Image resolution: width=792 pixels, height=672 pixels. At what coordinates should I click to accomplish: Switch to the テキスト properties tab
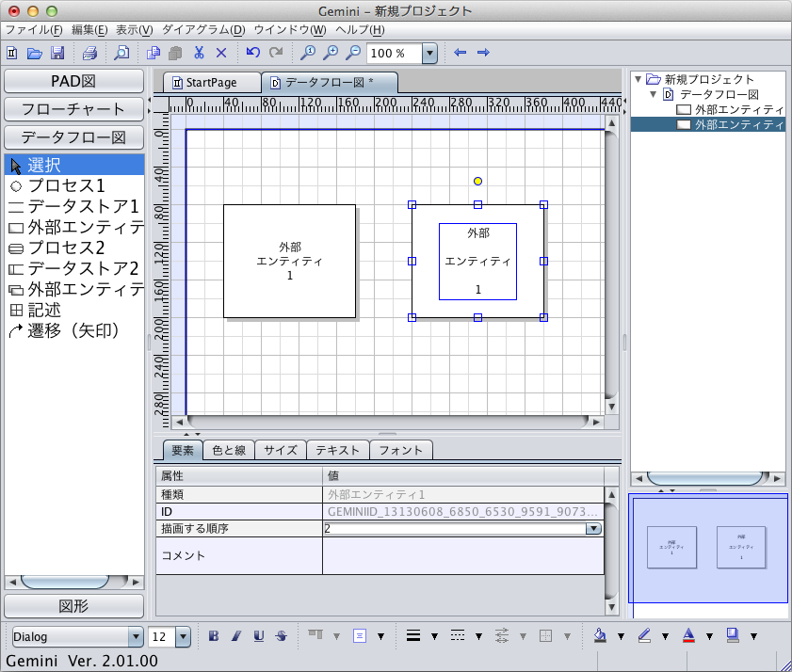(337, 451)
